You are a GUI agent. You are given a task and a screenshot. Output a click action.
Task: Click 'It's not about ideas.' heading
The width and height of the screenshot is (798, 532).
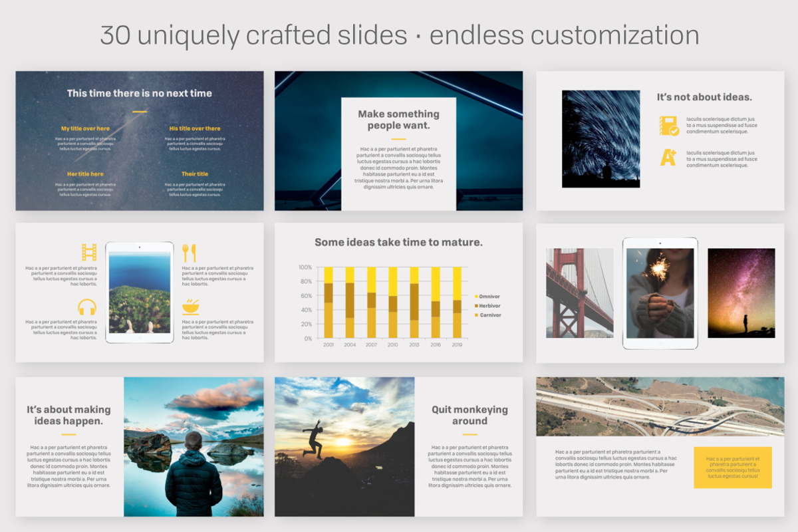705,97
